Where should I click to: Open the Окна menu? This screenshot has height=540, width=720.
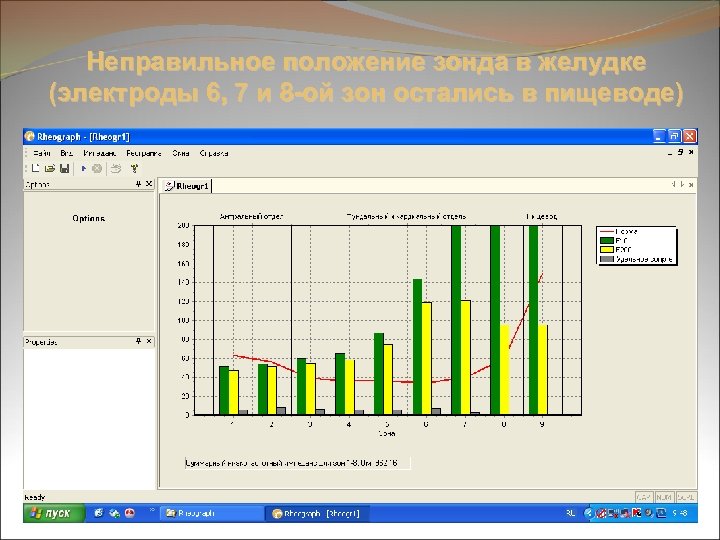click(x=180, y=153)
